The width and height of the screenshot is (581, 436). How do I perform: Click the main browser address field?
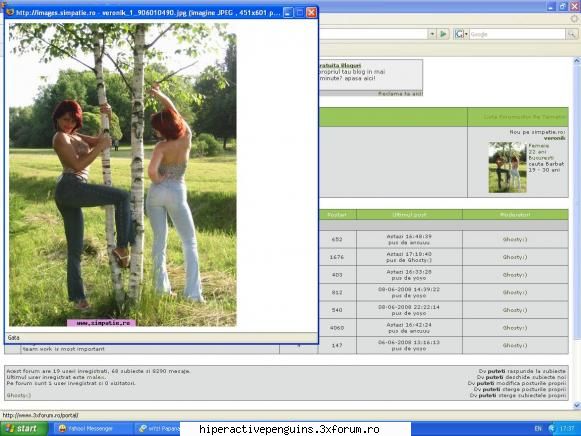pyautogui.click(x=374, y=34)
